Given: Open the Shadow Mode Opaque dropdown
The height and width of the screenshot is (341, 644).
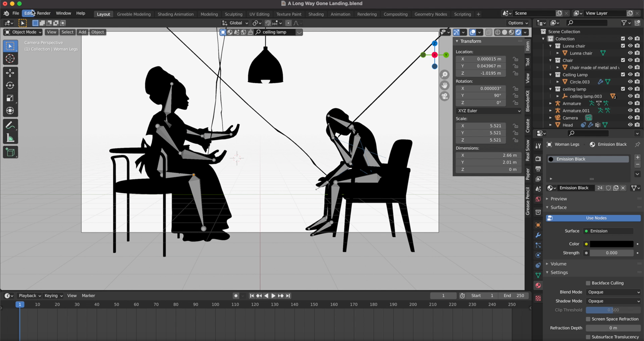Looking at the screenshot, I should [x=613, y=301].
